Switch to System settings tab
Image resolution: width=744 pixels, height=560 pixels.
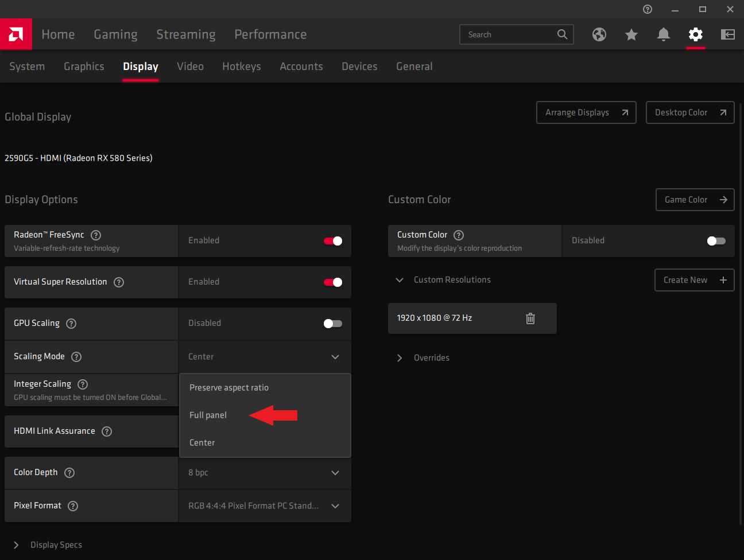(x=27, y=67)
